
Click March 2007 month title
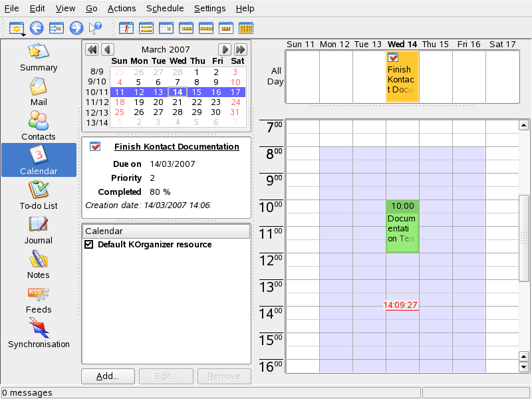(x=166, y=49)
